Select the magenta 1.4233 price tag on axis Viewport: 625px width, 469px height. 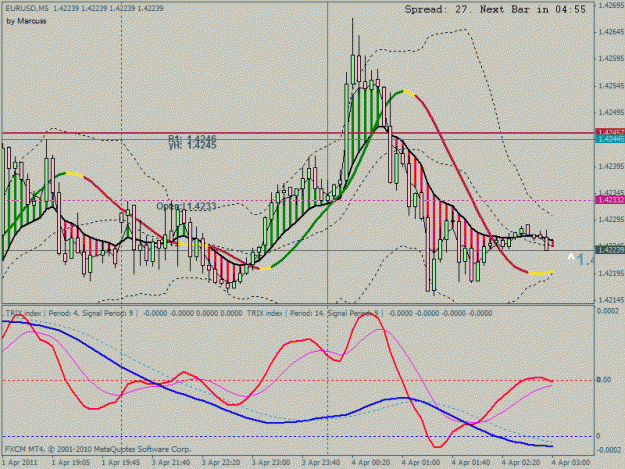click(x=610, y=200)
